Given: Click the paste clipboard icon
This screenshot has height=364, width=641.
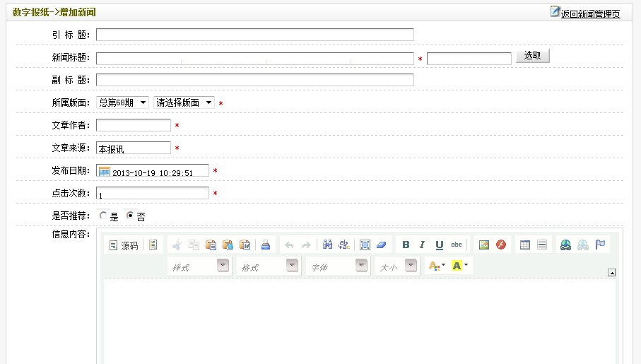Looking at the screenshot, I should (211, 245).
